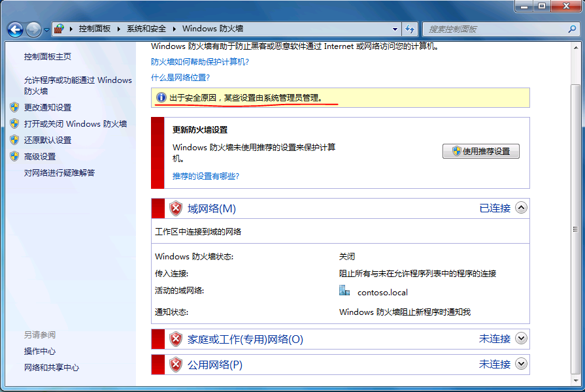Click the address bar refresh button
585x392 pixels.
[x=410, y=29]
